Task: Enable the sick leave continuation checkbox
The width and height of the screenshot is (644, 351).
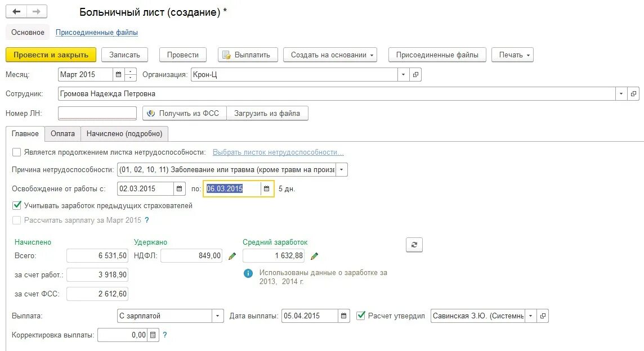Action: point(17,152)
